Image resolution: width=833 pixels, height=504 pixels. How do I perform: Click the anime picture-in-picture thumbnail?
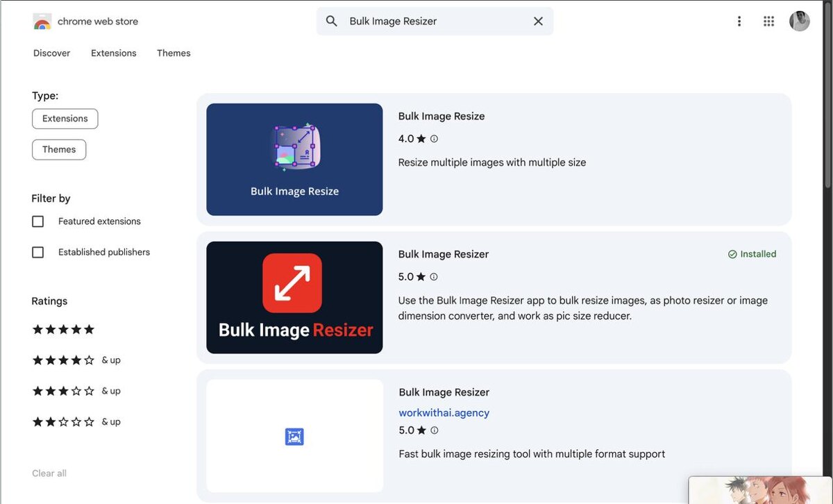pyautogui.click(x=760, y=490)
